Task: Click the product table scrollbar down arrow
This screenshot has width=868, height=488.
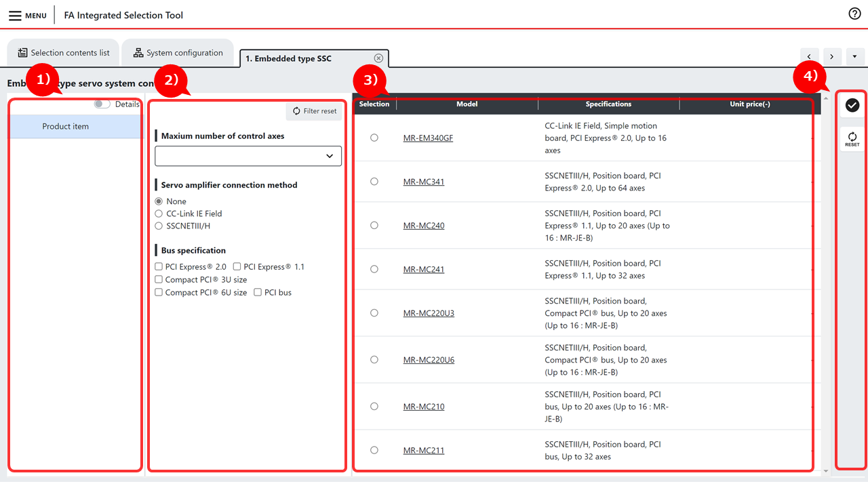Action: tap(825, 470)
